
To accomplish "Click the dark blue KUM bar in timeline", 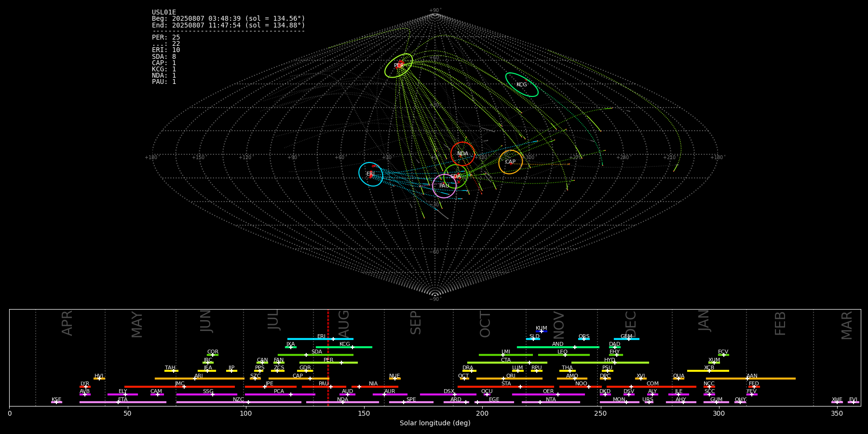I will (x=542, y=331).
